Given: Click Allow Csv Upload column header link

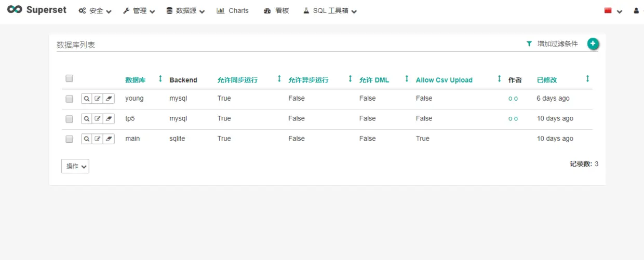Looking at the screenshot, I should pos(444,80).
